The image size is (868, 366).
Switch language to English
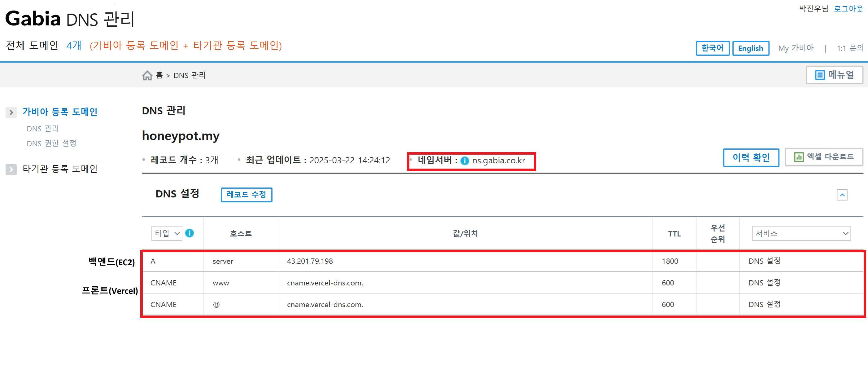(750, 48)
